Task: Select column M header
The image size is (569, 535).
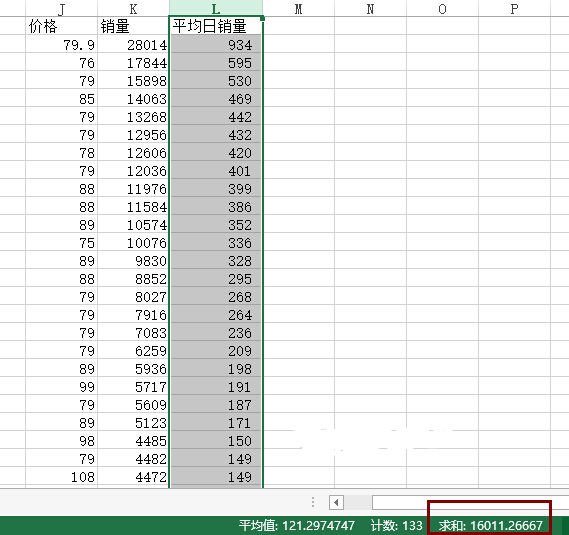Action: (298, 8)
